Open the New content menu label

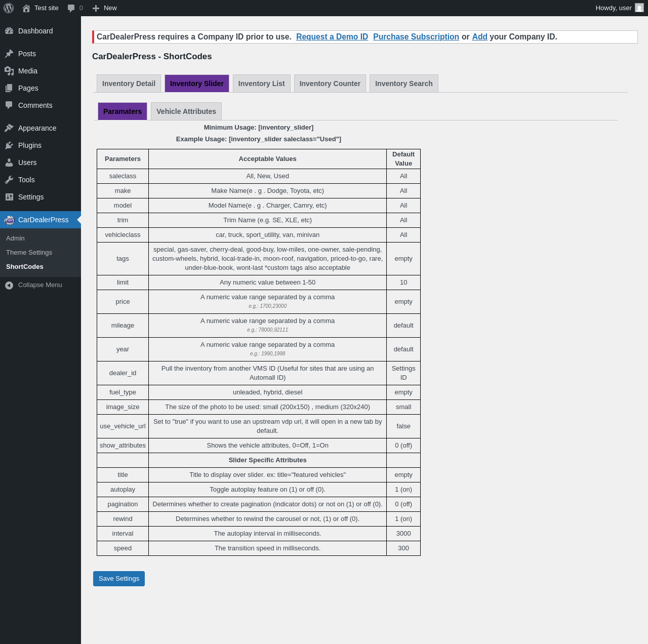[110, 8]
